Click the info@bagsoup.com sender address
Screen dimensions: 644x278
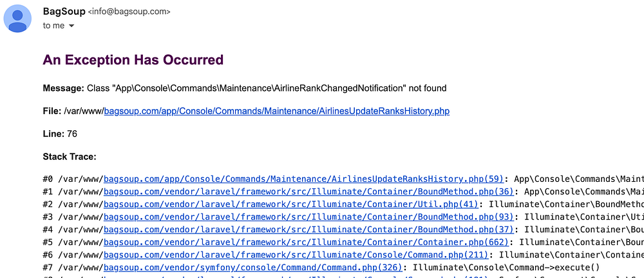point(129,12)
